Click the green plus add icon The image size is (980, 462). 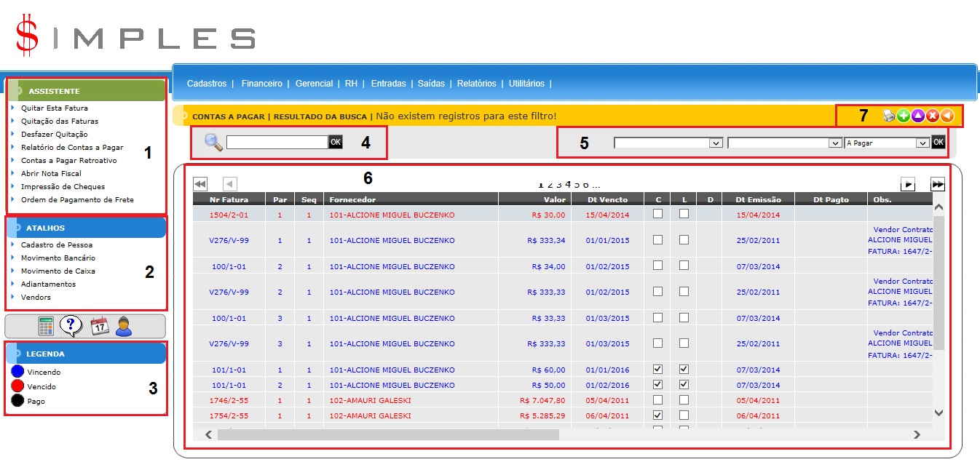tap(904, 116)
